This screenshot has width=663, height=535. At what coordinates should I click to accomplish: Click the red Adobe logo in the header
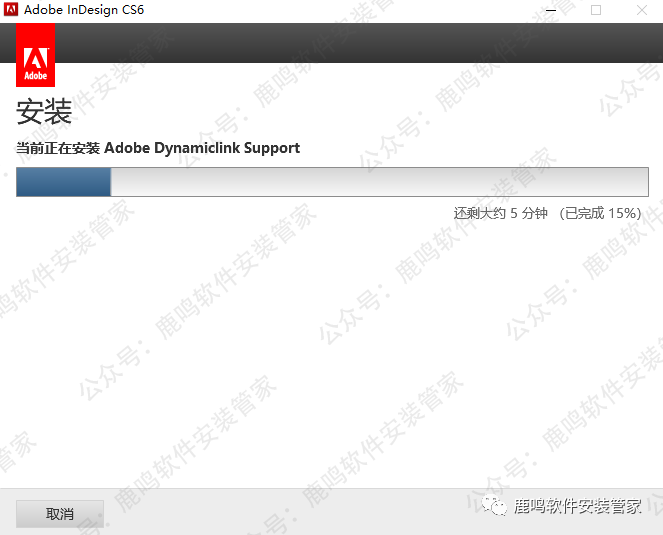(x=35, y=58)
